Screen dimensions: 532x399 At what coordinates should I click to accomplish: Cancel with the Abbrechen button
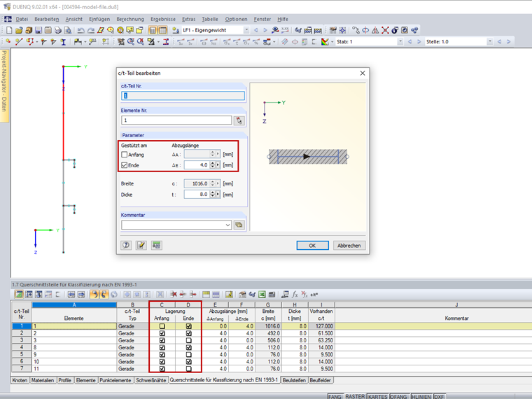349,245
